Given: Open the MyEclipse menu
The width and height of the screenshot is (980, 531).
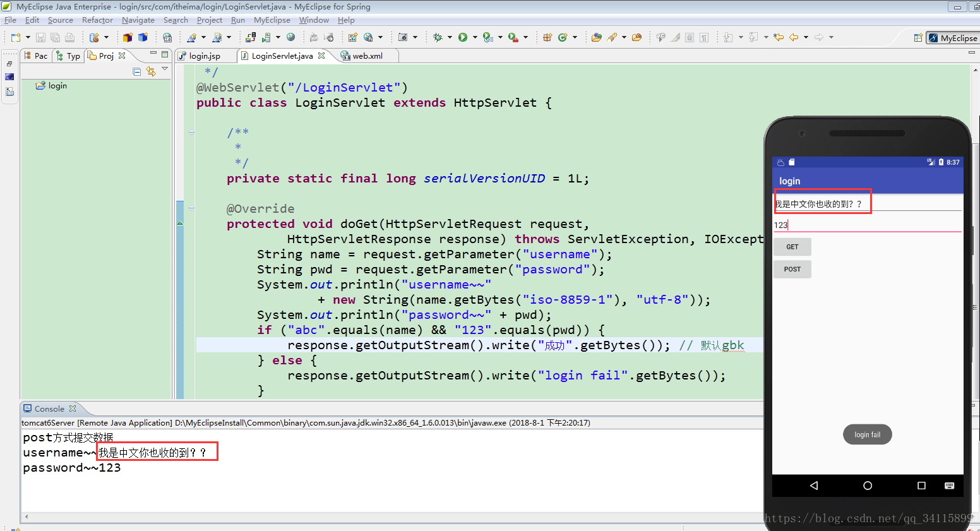Looking at the screenshot, I should [272, 20].
